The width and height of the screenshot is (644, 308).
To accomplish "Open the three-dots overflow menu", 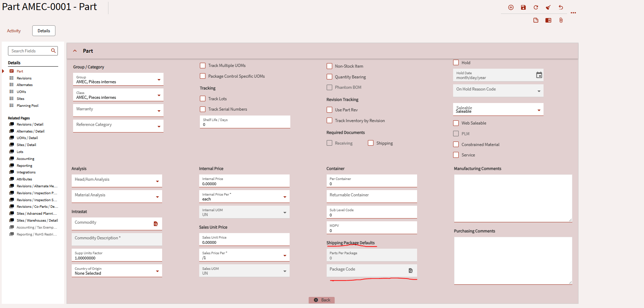I will (573, 13).
